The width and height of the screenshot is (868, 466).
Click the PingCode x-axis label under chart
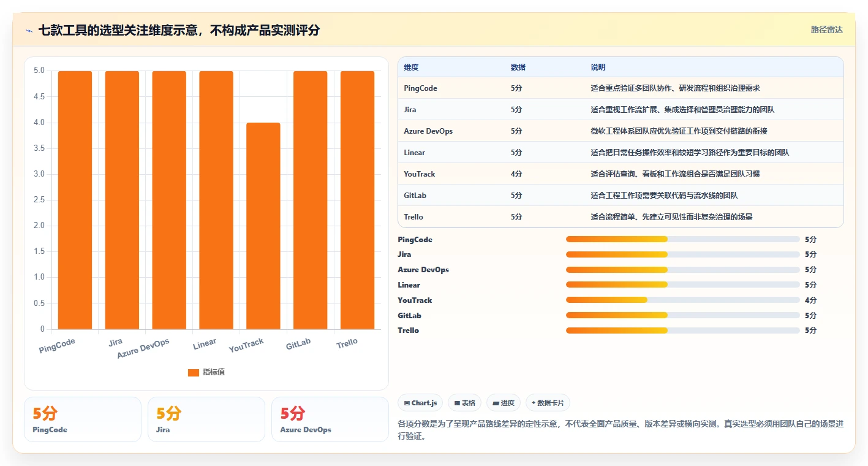[x=57, y=346]
